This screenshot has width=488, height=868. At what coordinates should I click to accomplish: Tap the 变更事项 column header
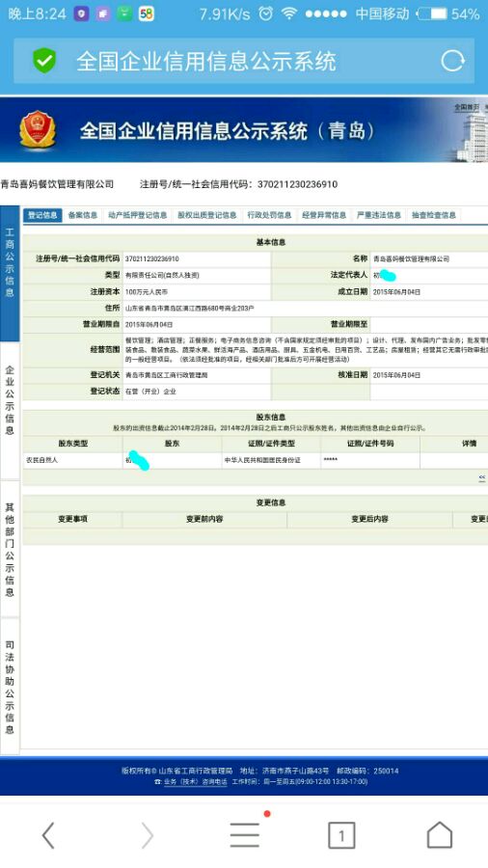[72, 519]
